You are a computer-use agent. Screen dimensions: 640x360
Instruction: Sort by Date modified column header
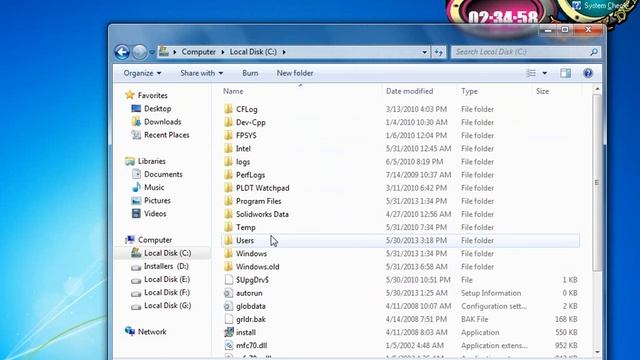point(409,91)
